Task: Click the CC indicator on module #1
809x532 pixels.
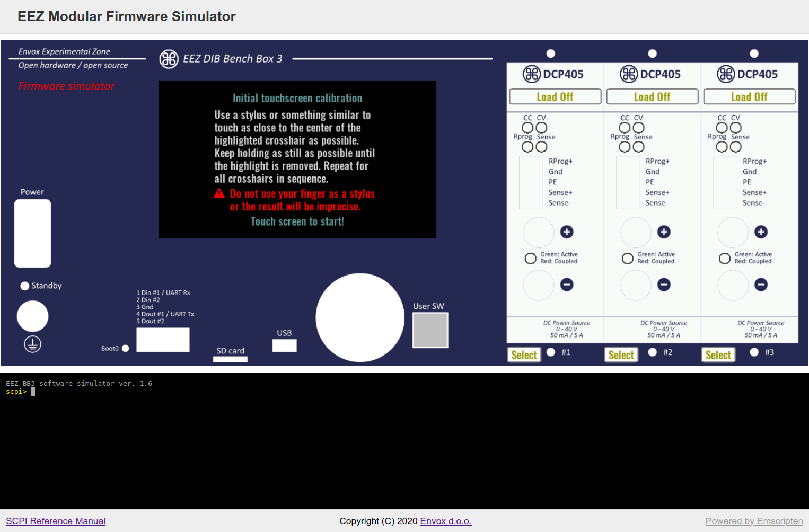Action: [x=527, y=128]
